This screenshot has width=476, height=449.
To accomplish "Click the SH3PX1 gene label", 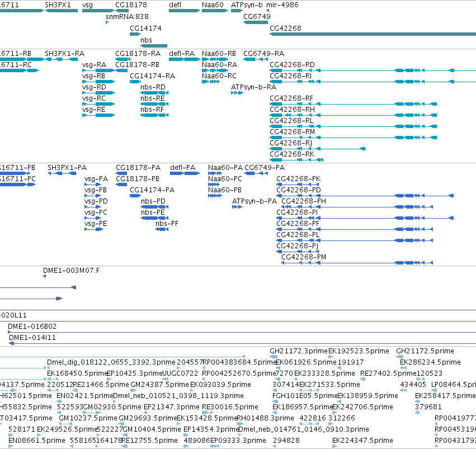I will pos(58,5).
